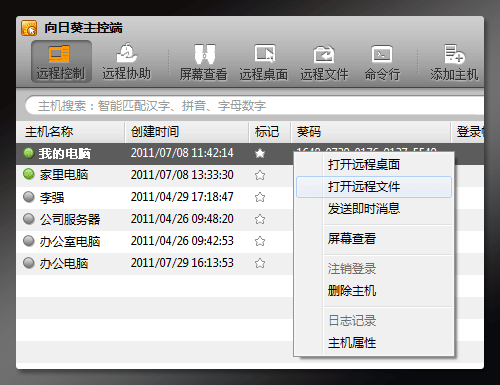The height and width of the screenshot is (385, 500).
Task: Choose 打开远程文件 in the context menu
Action: (x=374, y=187)
